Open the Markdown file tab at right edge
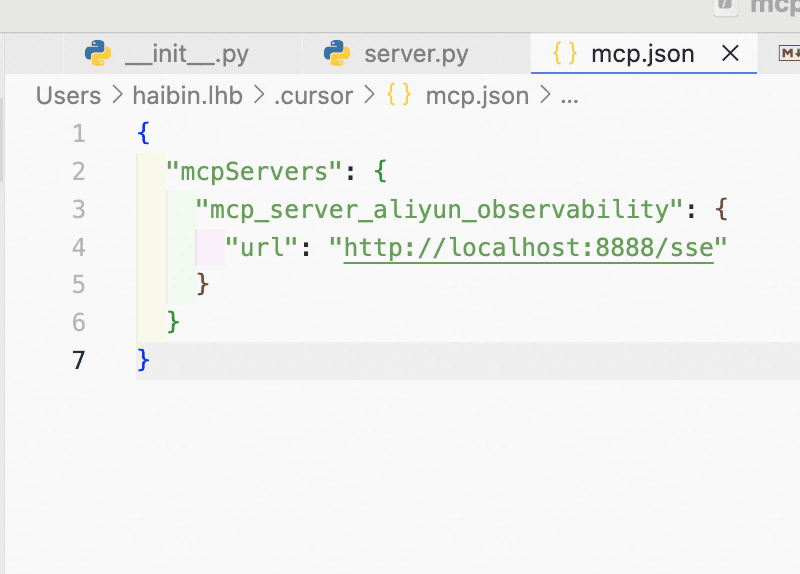Image resolution: width=800 pixels, height=574 pixels. pyautogui.click(x=789, y=53)
